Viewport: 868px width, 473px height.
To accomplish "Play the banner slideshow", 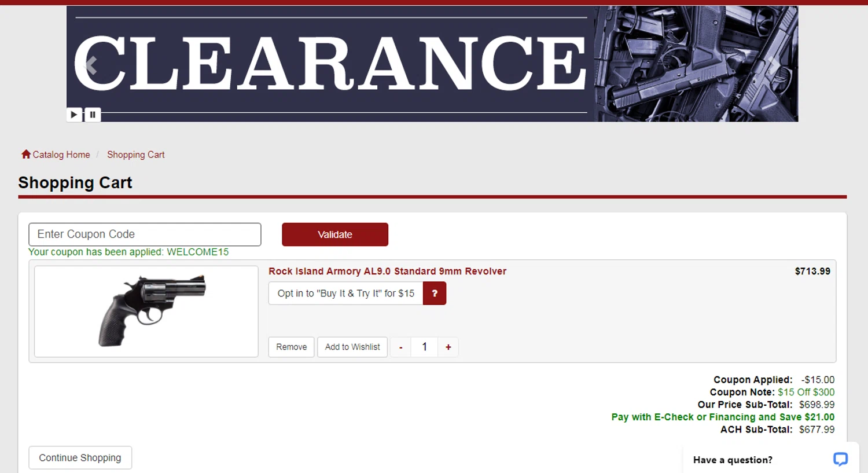I will pyautogui.click(x=74, y=115).
